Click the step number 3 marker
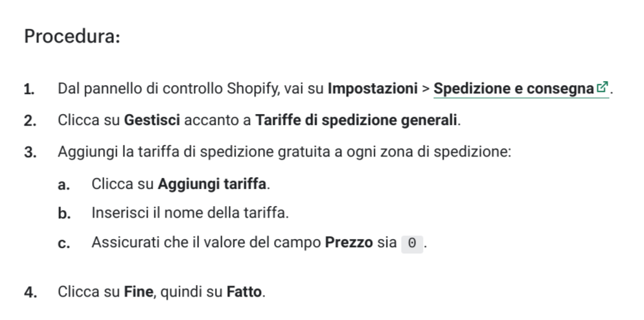 pyautogui.click(x=30, y=152)
